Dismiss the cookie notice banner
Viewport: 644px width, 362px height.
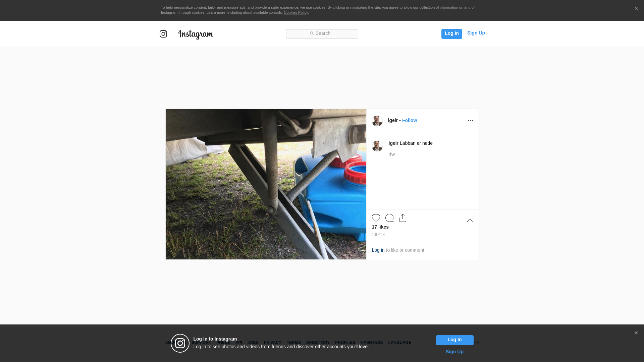(x=636, y=9)
